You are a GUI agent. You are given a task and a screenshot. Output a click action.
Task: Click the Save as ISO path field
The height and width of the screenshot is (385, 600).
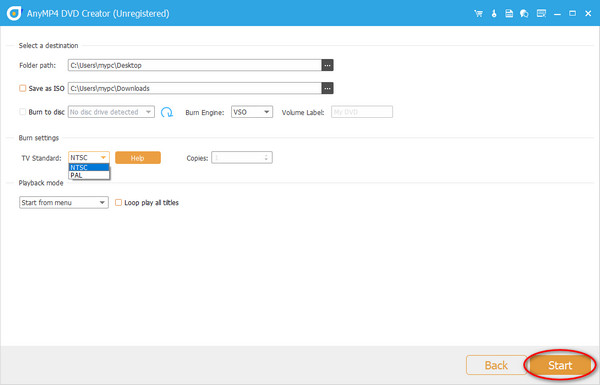tap(195, 88)
